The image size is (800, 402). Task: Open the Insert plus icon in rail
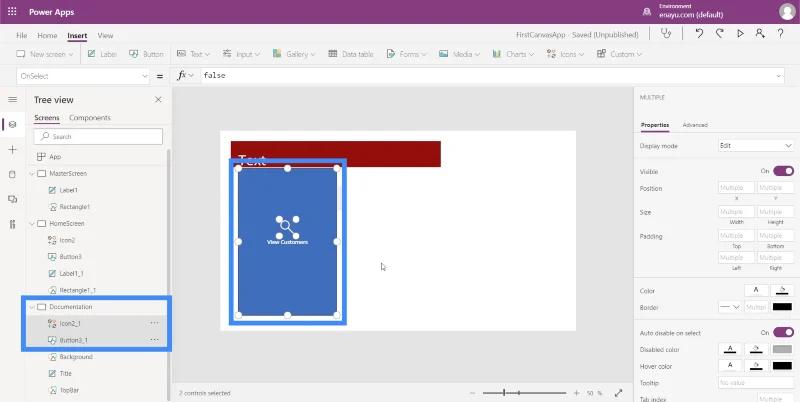point(13,149)
